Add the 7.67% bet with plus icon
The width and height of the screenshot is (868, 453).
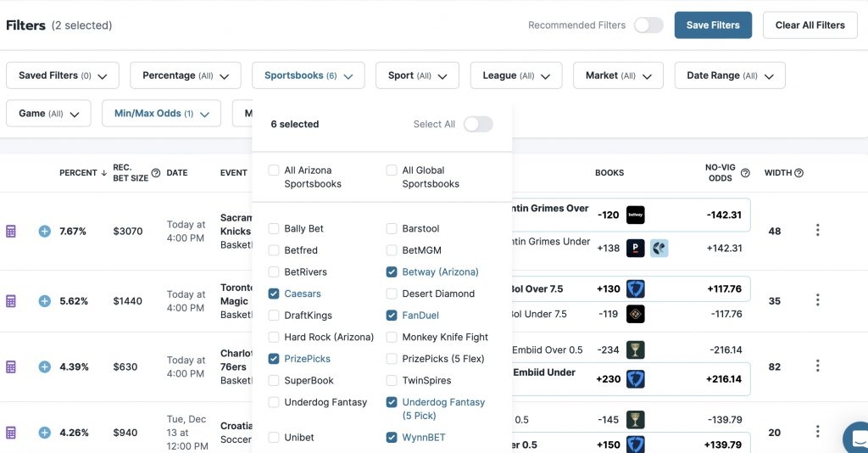click(45, 231)
